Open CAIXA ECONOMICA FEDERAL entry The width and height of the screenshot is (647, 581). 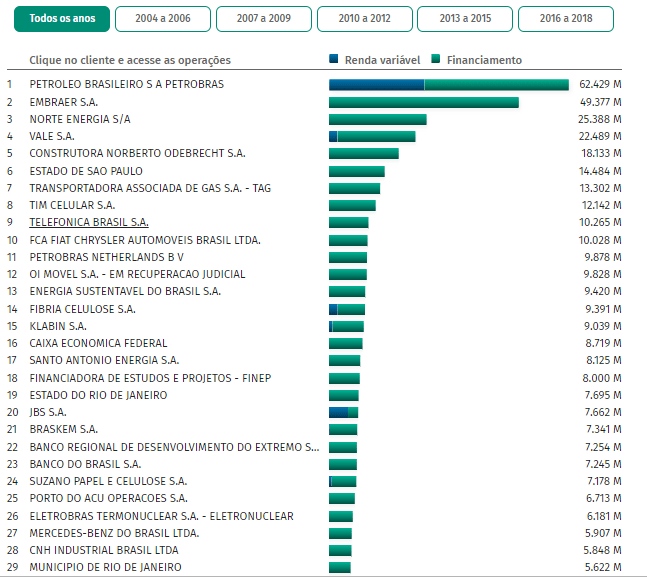point(97,343)
